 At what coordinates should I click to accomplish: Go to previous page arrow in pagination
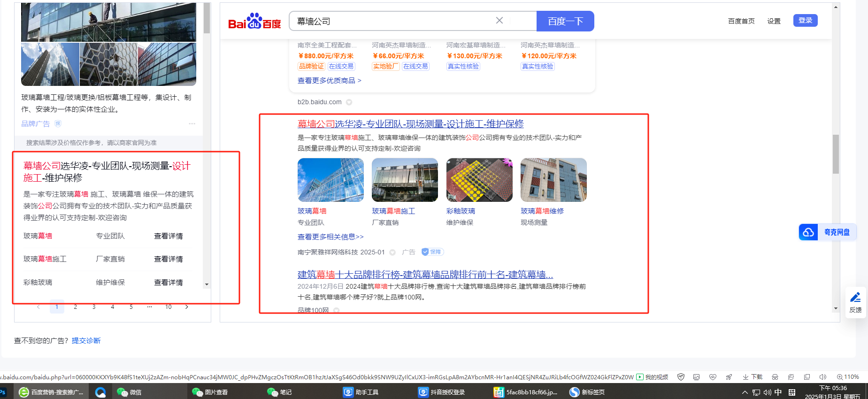coord(38,307)
